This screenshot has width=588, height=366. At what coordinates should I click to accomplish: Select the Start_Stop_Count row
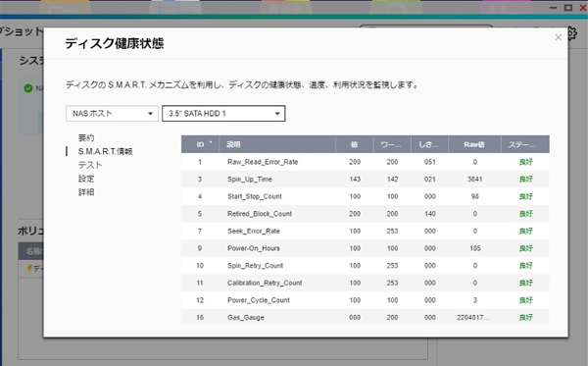tap(366, 196)
